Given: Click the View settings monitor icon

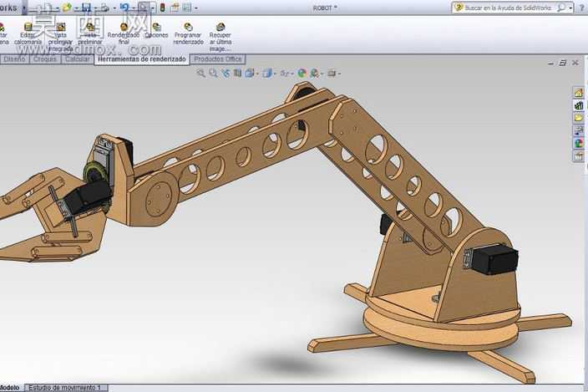Looking at the screenshot, I should (x=332, y=74).
